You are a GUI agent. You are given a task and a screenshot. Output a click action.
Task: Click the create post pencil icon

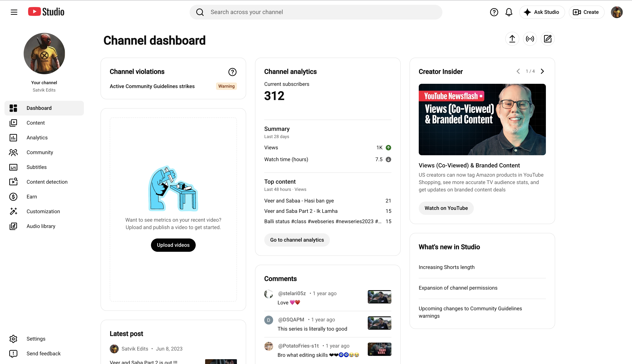[548, 39]
